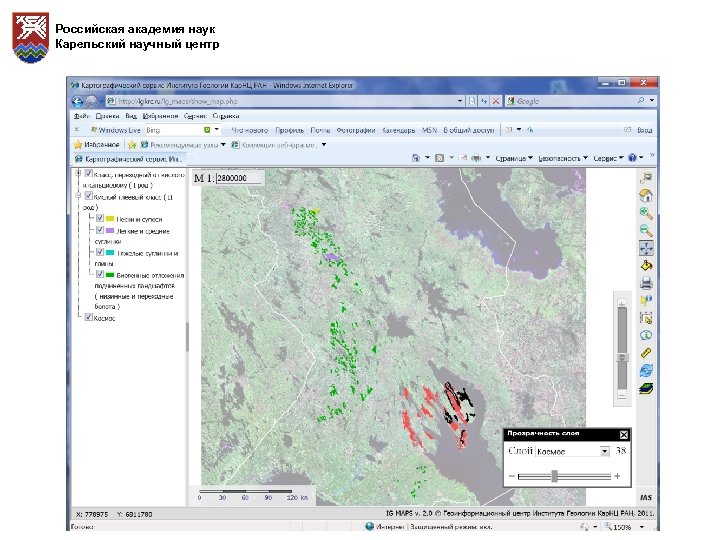Activate the pan (four arrows) map tool
The width and height of the screenshot is (720, 540).
point(646,248)
